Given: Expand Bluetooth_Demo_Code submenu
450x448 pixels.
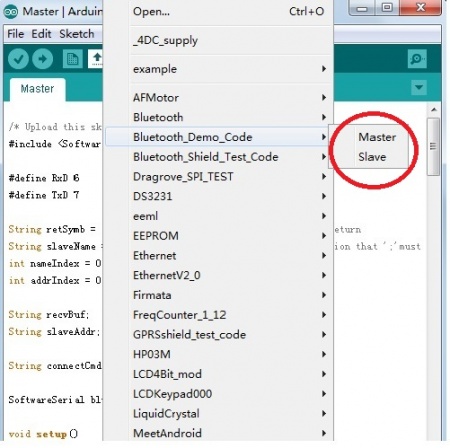Looking at the screenshot, I should click(217, 137).
